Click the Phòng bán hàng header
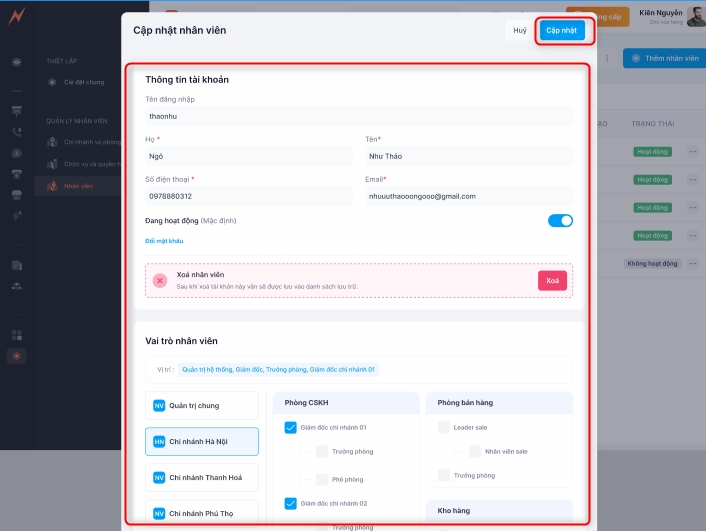The height and width of the screenshot is (531, 706). [499, 403]
